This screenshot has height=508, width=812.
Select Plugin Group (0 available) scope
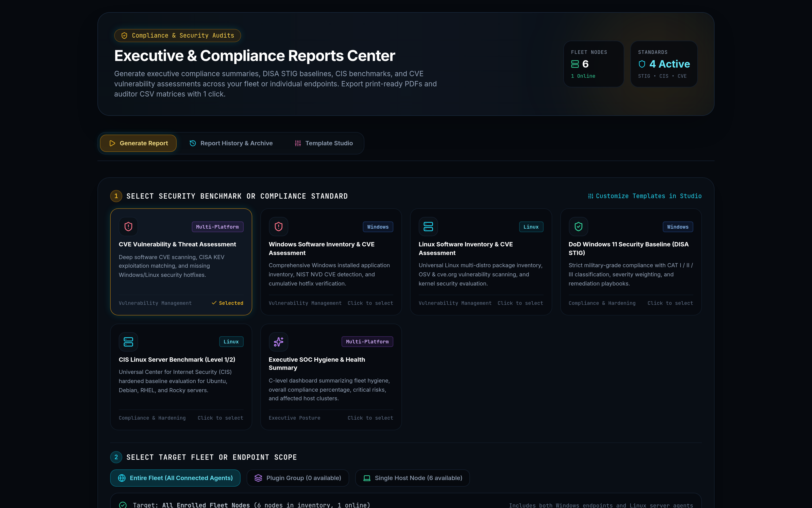(298, 478)
